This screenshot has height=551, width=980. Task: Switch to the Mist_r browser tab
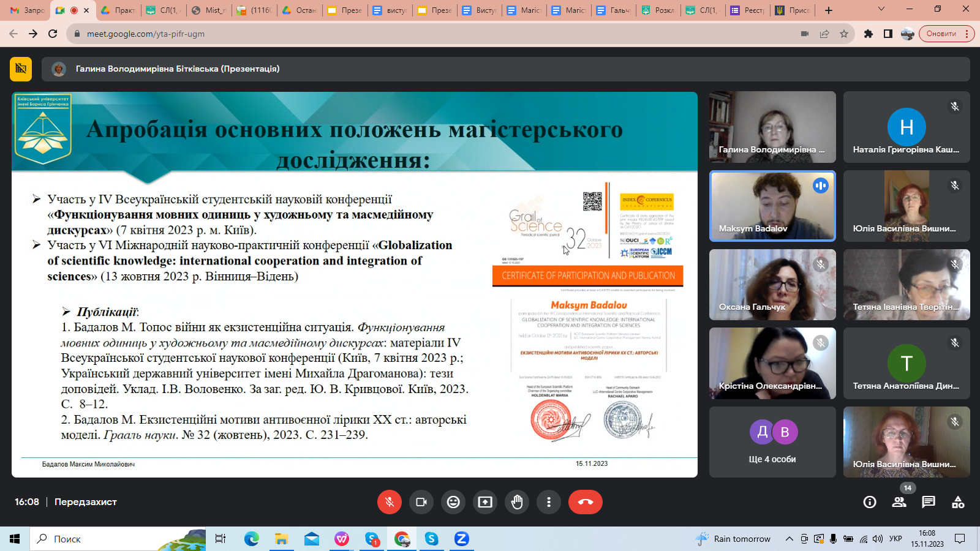(209, 10)
